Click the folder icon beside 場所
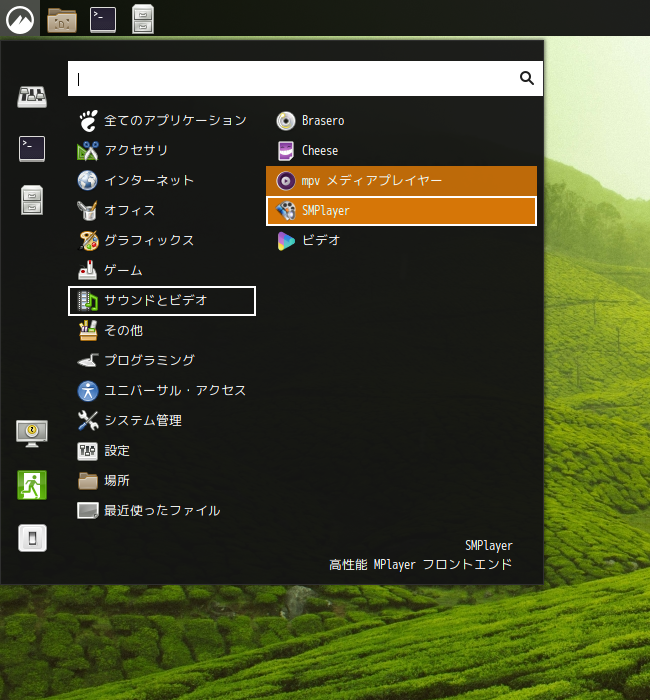This screenshot has height=700, width=650. [88, 481]
